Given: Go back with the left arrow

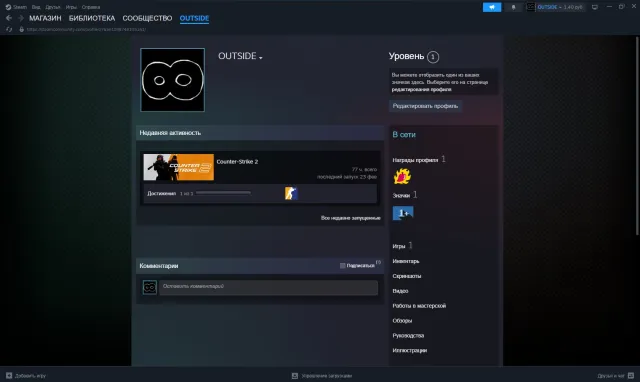Looking at the screenshot, I should (x=9, y=18).
